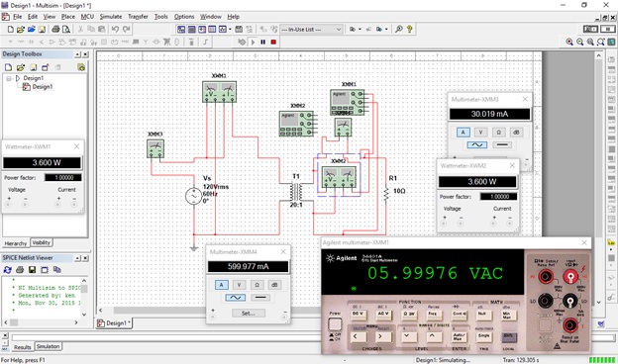The width and height of the screenshot is (618, 364).
Task: Switch to the Visibility tab
Action: click(x=41, y=242)
